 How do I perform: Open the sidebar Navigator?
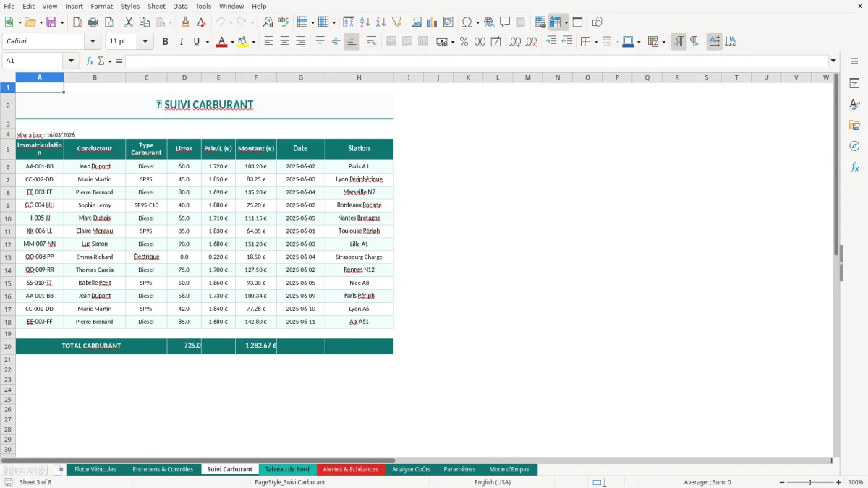(x=854, y=146)
